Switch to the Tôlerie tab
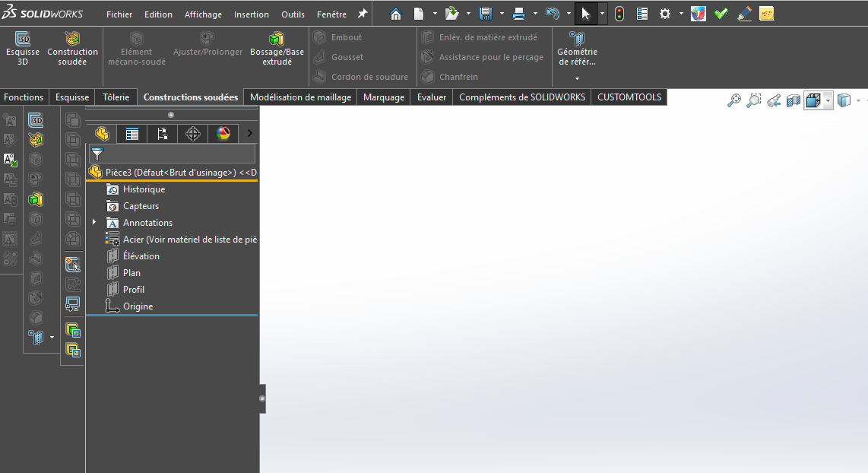This screenshot has height=473, width=868. click(x=116, y=97)
